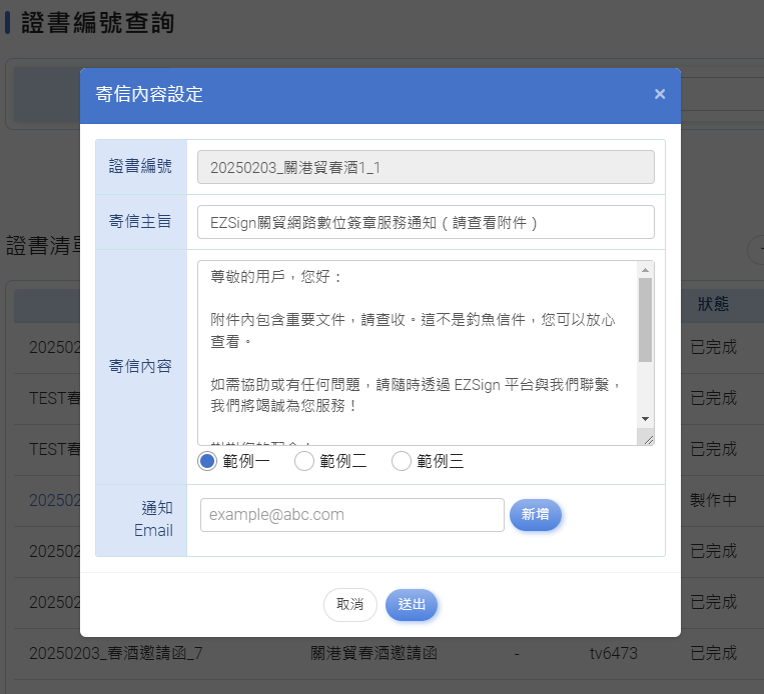Viewport: 764px width, 694px height.
Task: Click inside the 寄信內容 text area
Action: (417, 353)
